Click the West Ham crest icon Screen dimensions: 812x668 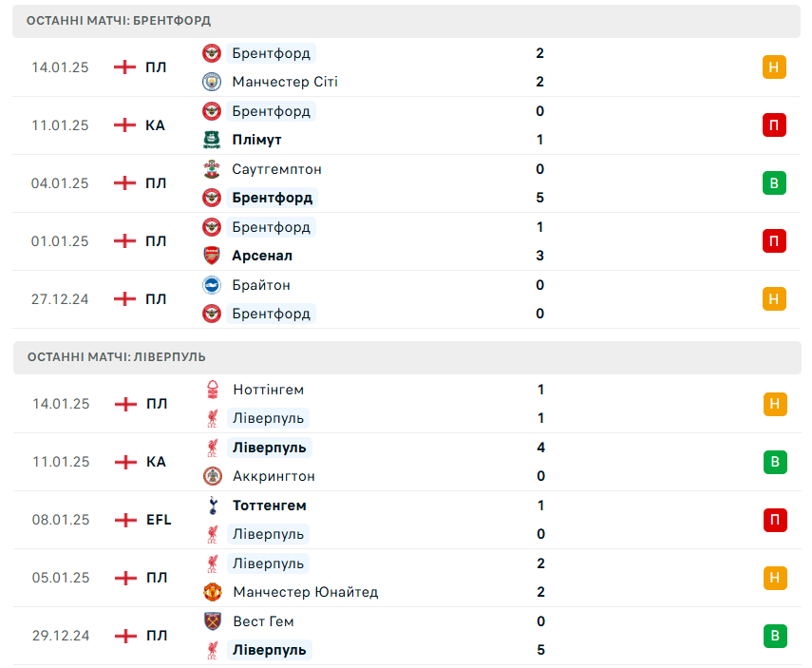(213, 620)
